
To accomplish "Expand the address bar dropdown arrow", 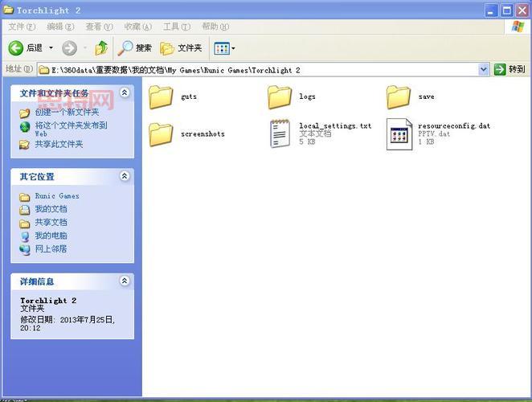I will click(484, 70).
